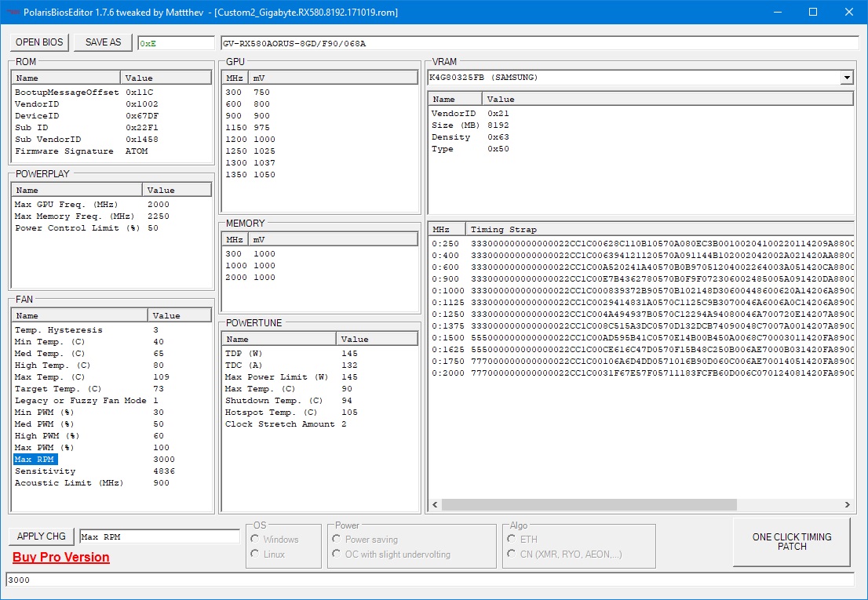This screenshot has height=600, width=868.
Task: Select Max GPU Freq. (MHz) row
Action: (x=111, y=205)
